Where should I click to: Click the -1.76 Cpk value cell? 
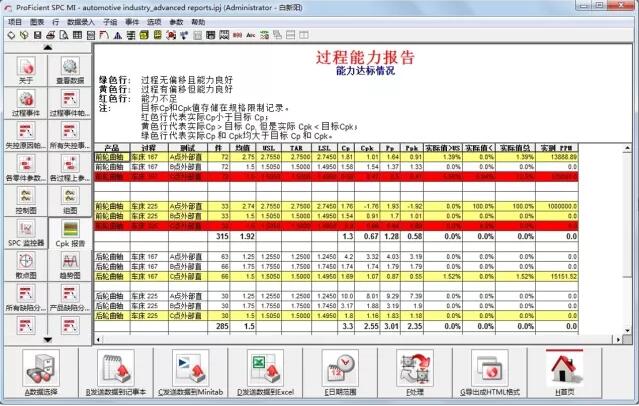367,206
